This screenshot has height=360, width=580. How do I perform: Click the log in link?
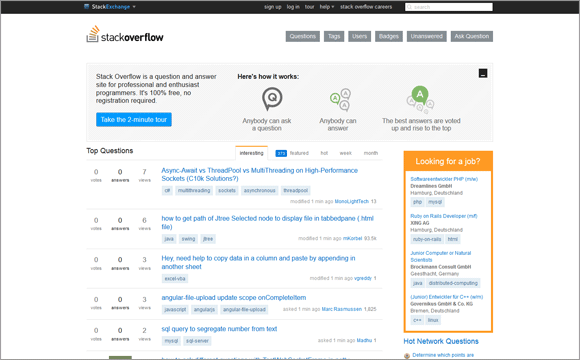[293, 7]
